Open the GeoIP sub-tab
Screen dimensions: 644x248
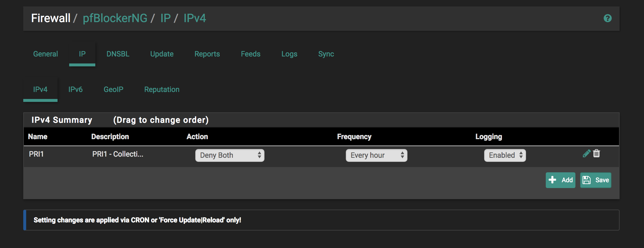click(x=114, y=89)
